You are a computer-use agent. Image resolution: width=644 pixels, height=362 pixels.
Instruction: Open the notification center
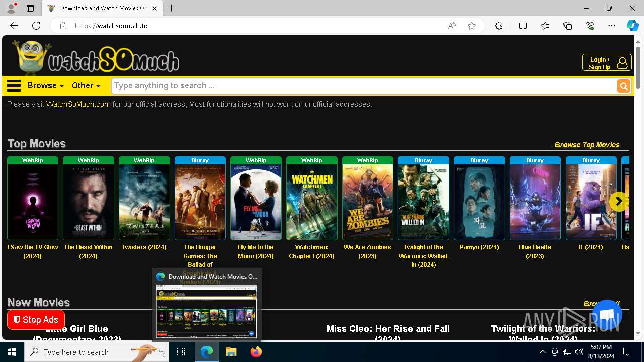(x=627, y=352)
